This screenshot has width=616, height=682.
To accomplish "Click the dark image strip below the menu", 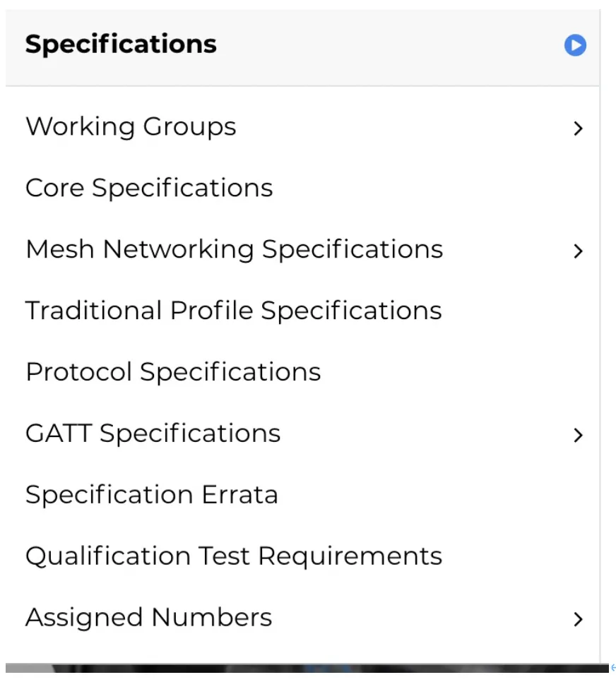I will pos(307,668).
